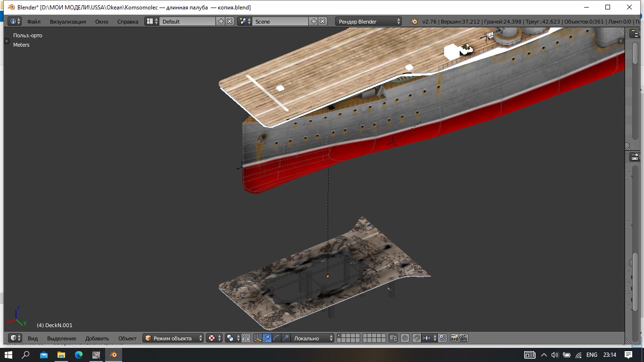Screen dimensions: 644x362
Task: Open the Файл menu
Action: tap(33, 21)
